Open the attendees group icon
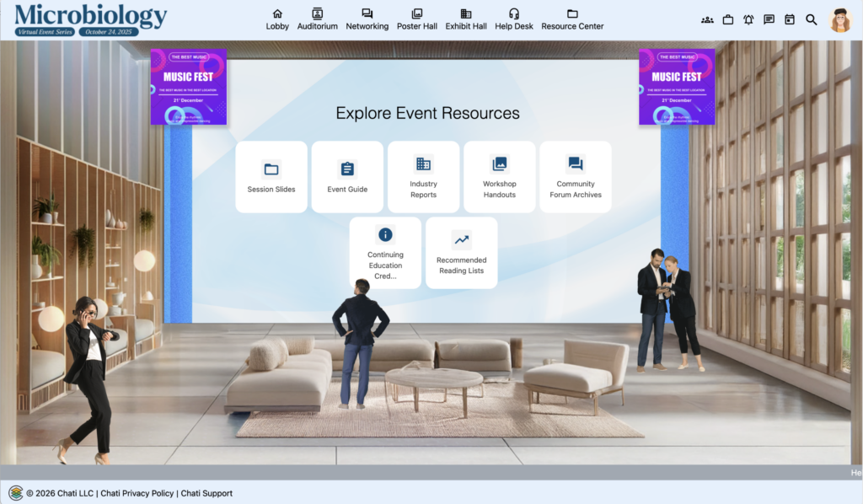 click(707, 19)
